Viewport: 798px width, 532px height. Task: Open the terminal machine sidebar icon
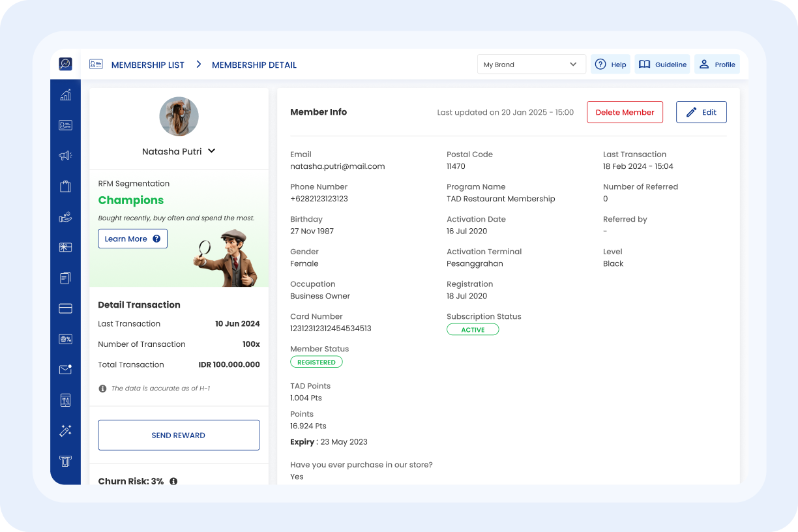pos(65,462)
